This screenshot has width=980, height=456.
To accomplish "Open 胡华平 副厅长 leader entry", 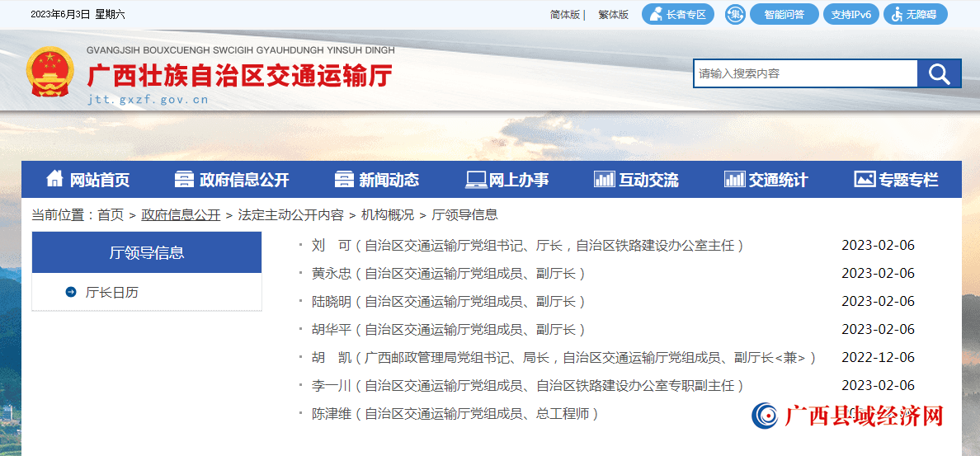I will [448, 329].
